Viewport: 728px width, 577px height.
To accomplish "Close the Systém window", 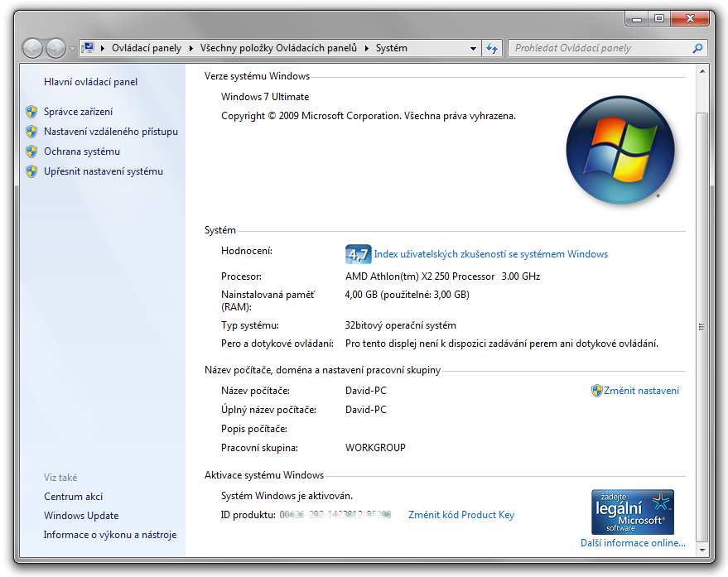I will click(x=690, y=18).
